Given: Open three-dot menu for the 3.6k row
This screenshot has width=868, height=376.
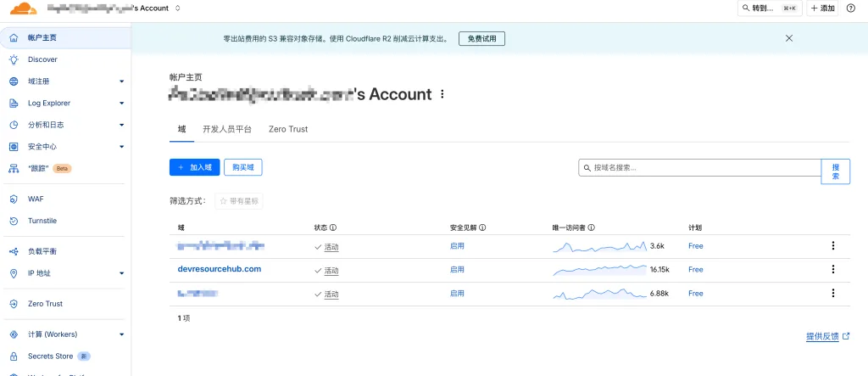Looking at the screenshot, I should click(833, 245).
